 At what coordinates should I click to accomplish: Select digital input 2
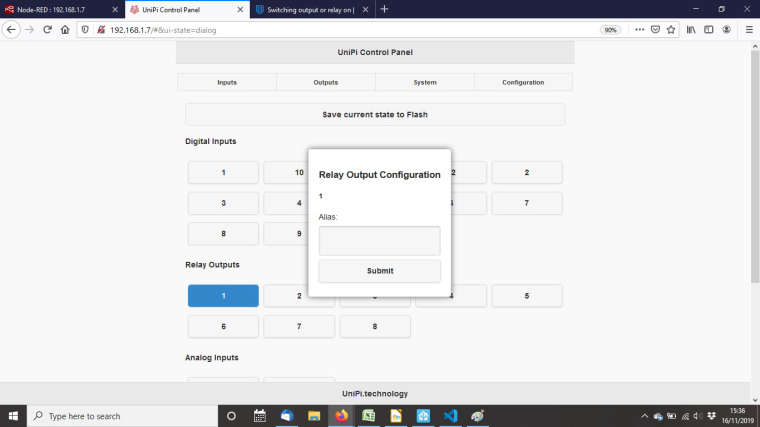[527, 173]
